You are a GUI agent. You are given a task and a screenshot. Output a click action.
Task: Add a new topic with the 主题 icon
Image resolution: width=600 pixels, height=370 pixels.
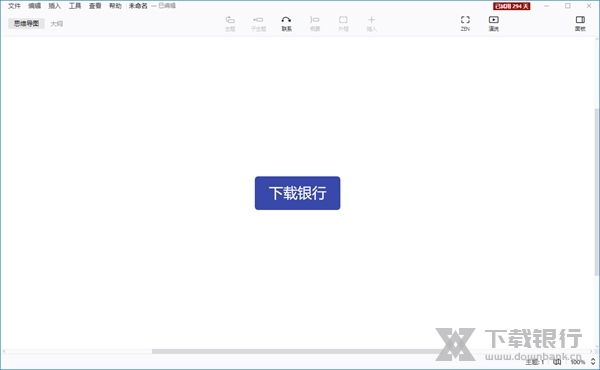tap(230, 23)
